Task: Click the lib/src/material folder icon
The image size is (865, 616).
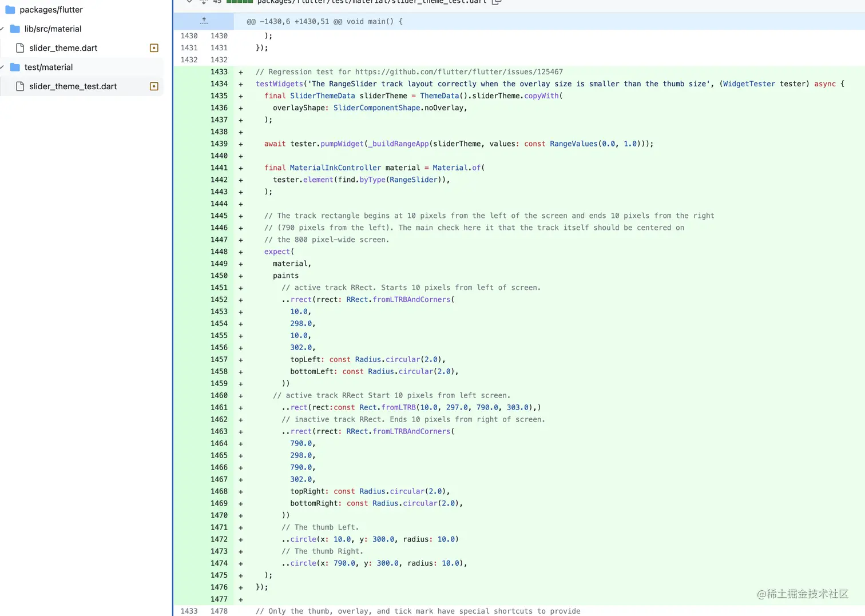Action: (15, 29)
